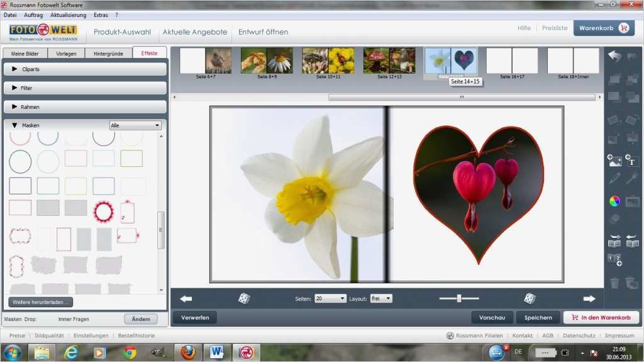Go to previous page with left arrow
The image size is (644, 362).
[186, 298]
